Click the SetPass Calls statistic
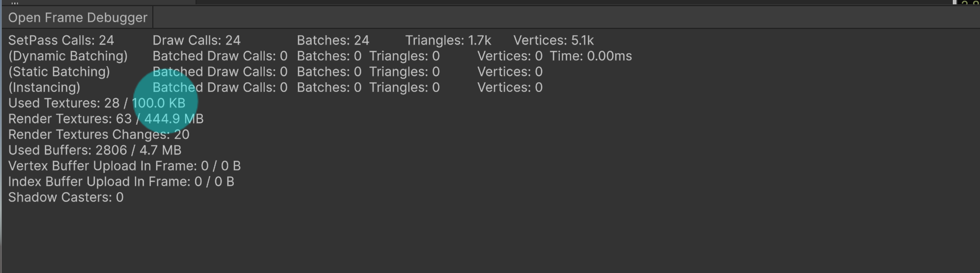The width and height of the screenshot is (980, 273). [x=61, y=41]
